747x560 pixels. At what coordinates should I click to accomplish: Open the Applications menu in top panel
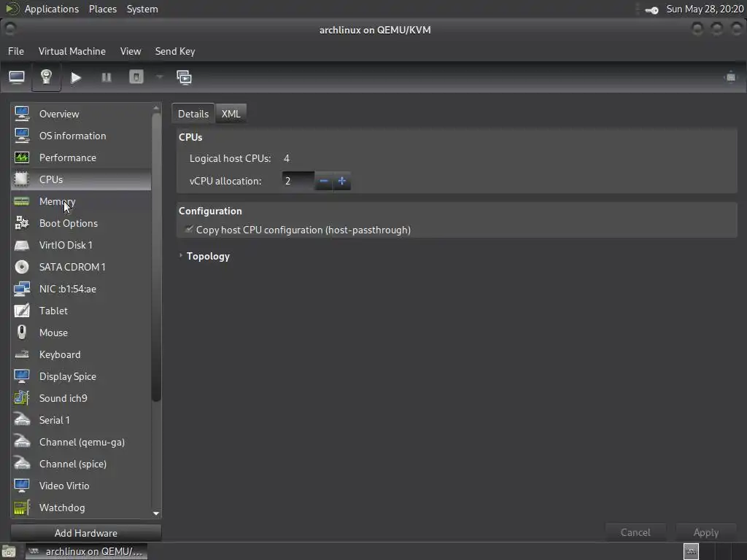tap(52, 9)
